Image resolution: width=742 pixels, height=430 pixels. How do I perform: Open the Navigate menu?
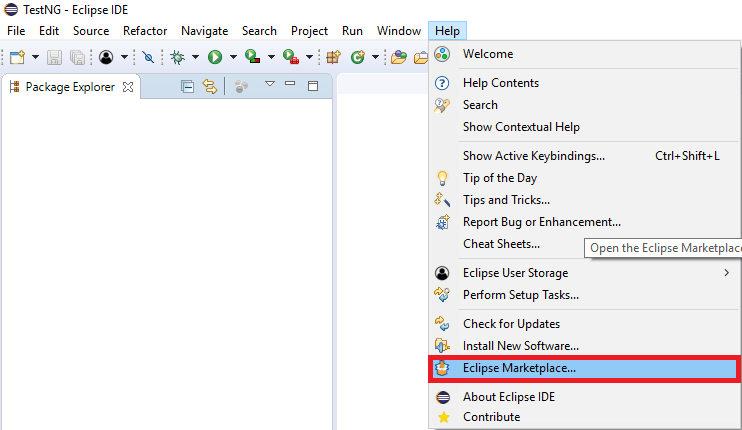(204, 31)
